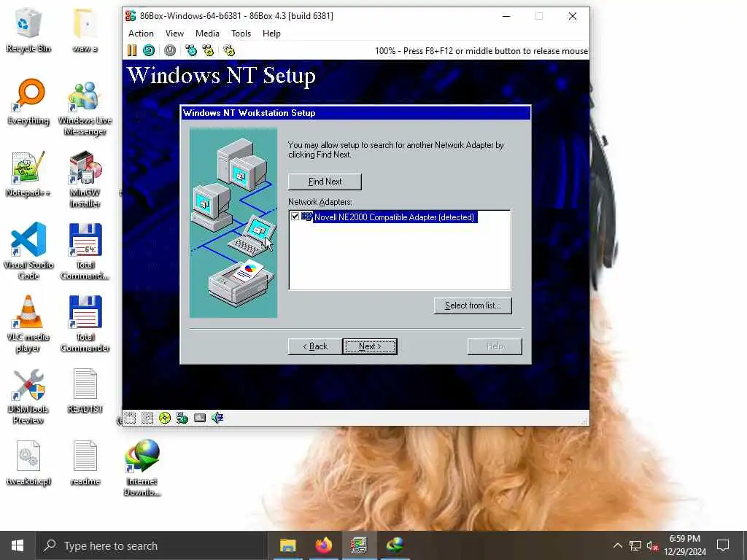Screen dimensions: 747x560
Task: Select the wawa folder icon
Action: [x=85, y=31]
